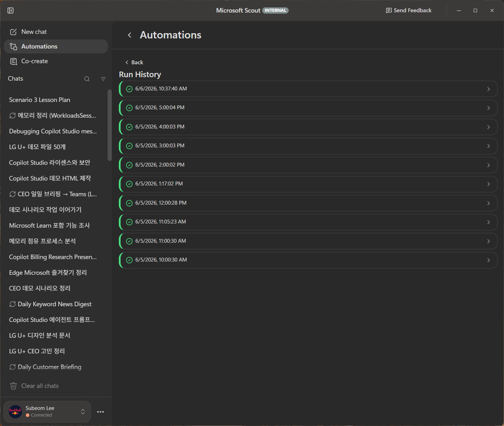Collapse the sidebar with the panel icon
Viewport: 504px width, 426px height.
[10, 10]
